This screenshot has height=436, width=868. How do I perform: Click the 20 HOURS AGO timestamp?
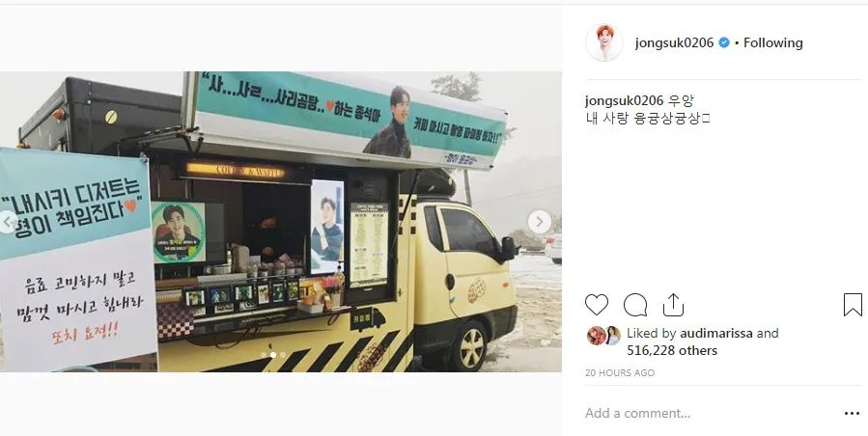coord(620,373)
